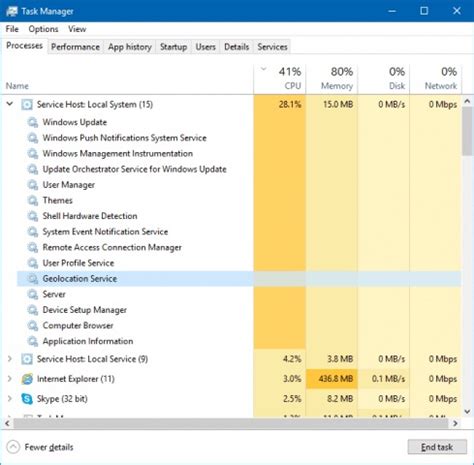Viewport: 474px width, 465px height.
Task: Click the Themes service icon
Action: tap(33, 201)
